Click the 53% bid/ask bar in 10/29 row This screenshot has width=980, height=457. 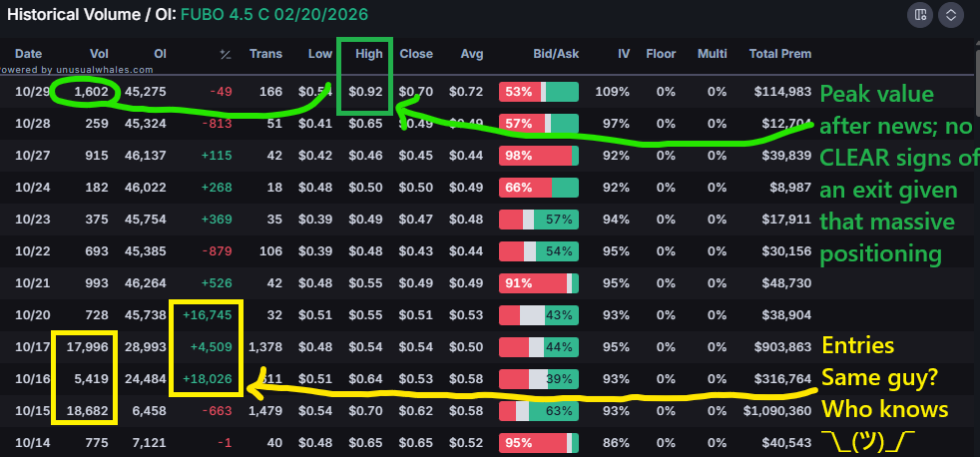pyautogui.click(x=539, y=92)
